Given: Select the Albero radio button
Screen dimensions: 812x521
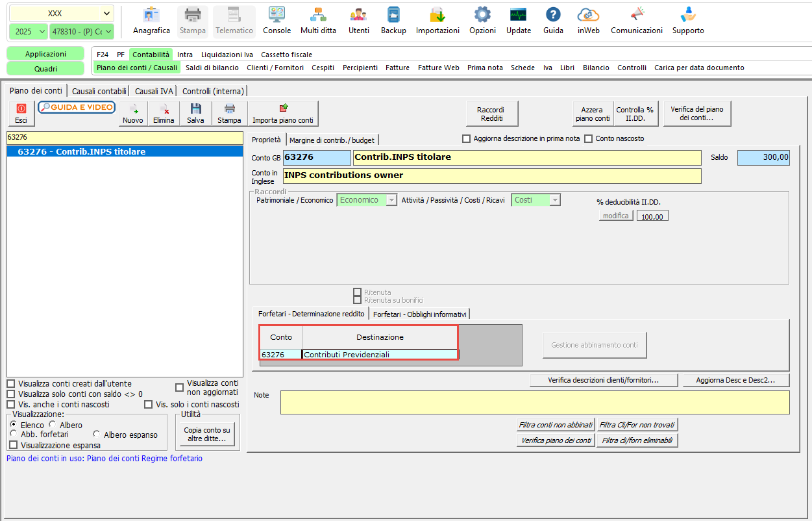Looking at the screenshot, I should point(53,425).
